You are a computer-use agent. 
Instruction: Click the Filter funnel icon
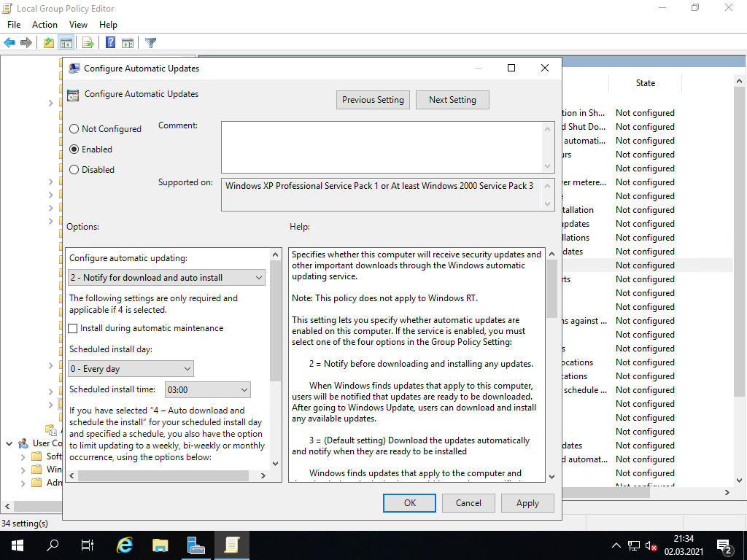pyautogui.click(x=150, y=43)
